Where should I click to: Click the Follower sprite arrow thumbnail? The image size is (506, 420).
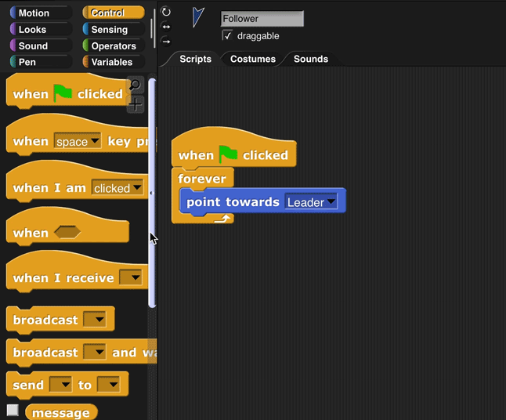click(198, 17)
